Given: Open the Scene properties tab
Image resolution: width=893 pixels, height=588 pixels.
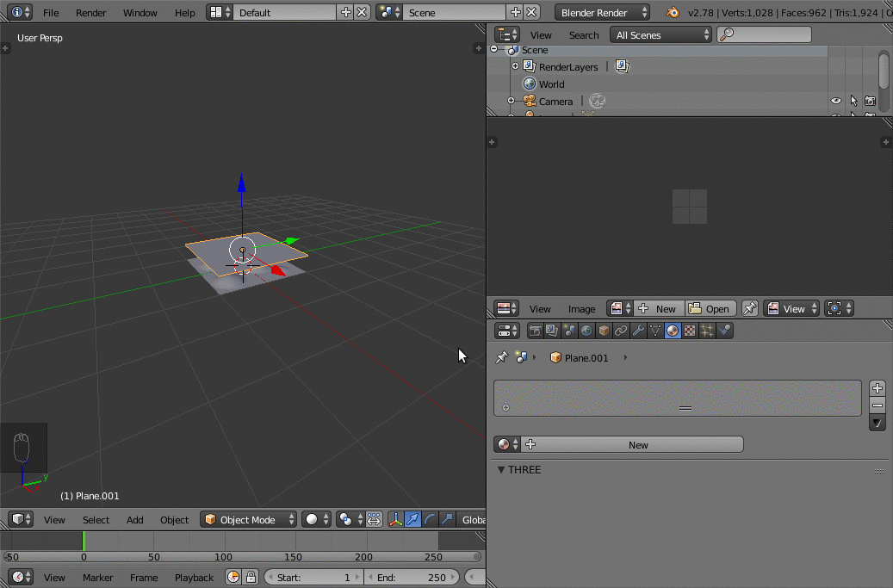Looking at the screenshot, I should [x=569, y=331].
